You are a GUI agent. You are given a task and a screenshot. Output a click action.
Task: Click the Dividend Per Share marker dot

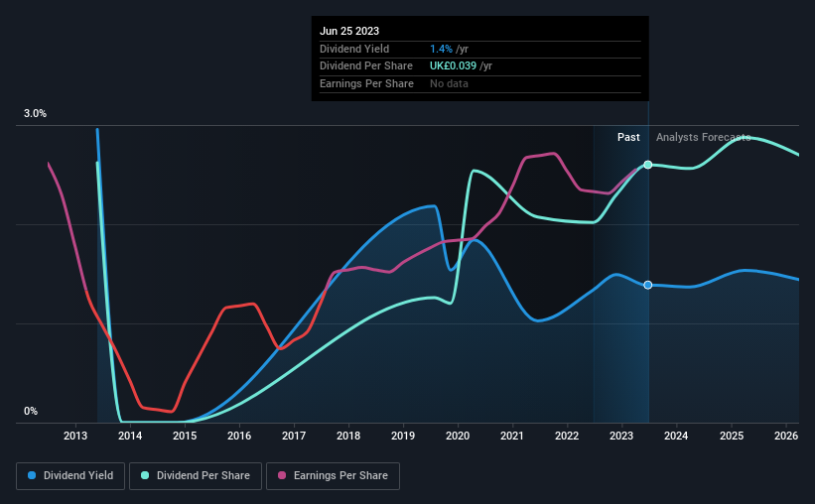click(647, 165)
